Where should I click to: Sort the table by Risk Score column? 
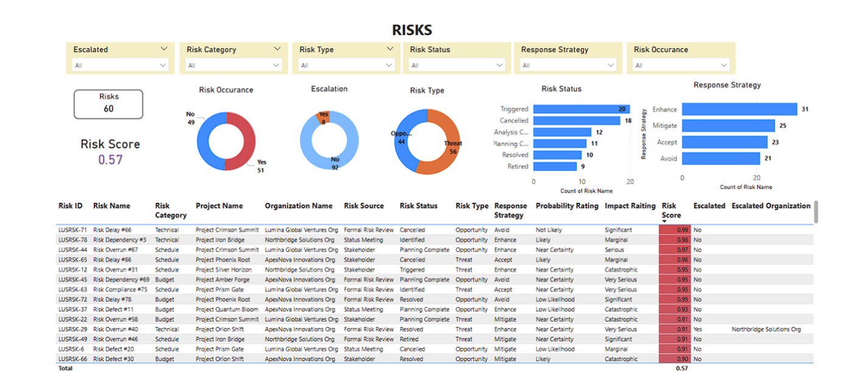pyautogui.click(x=670, y=209)
